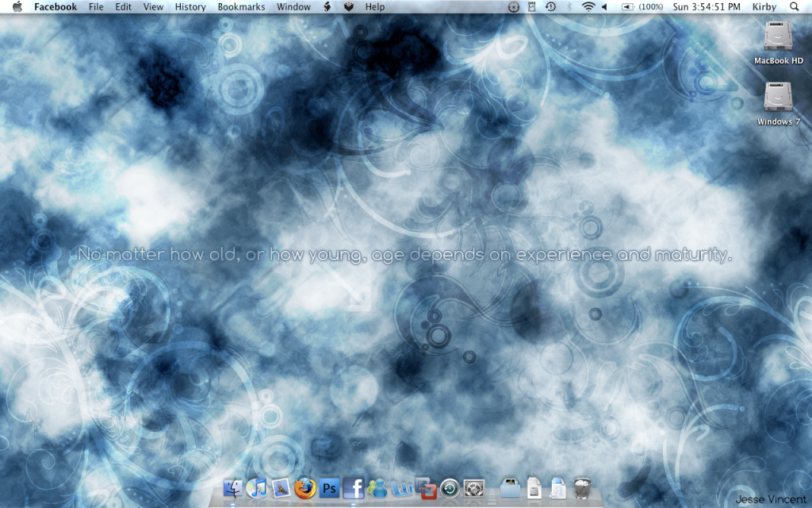Open VMware Fusion from the Dock
Screen dimensions: 812x508
point(426,488)
